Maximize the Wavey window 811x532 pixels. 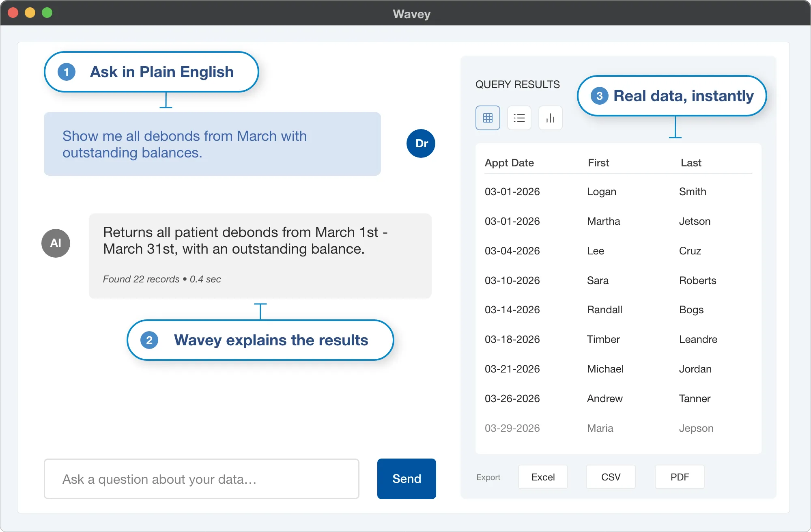(x=47, y=13)
